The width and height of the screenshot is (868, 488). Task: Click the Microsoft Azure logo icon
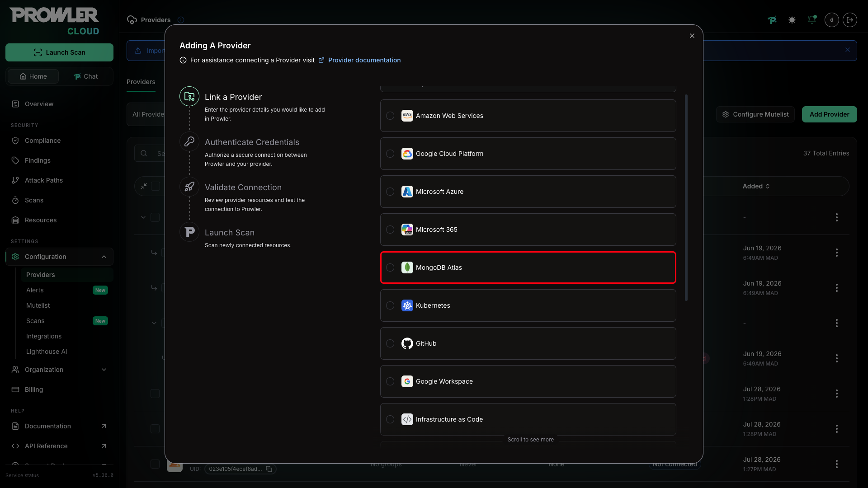coord(407,192)
